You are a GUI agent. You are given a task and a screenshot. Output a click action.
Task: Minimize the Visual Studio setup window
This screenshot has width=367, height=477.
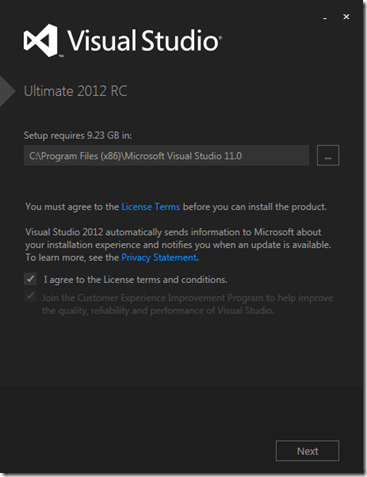pyautogui.click(x=325, y=17)
